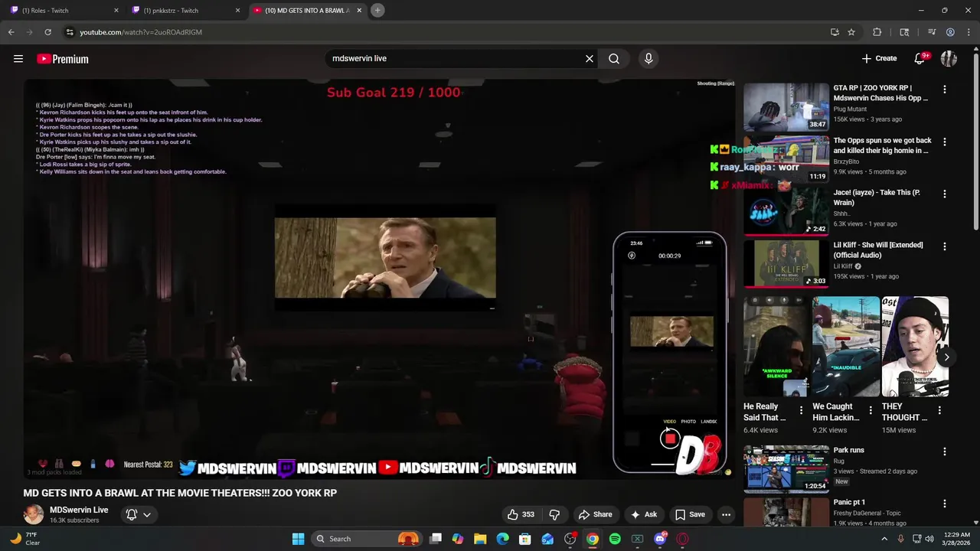The width and height of the screenshot is (980, 551).
Task: Open the MDSwervin channel avatar
Action: tap(33, 514)
